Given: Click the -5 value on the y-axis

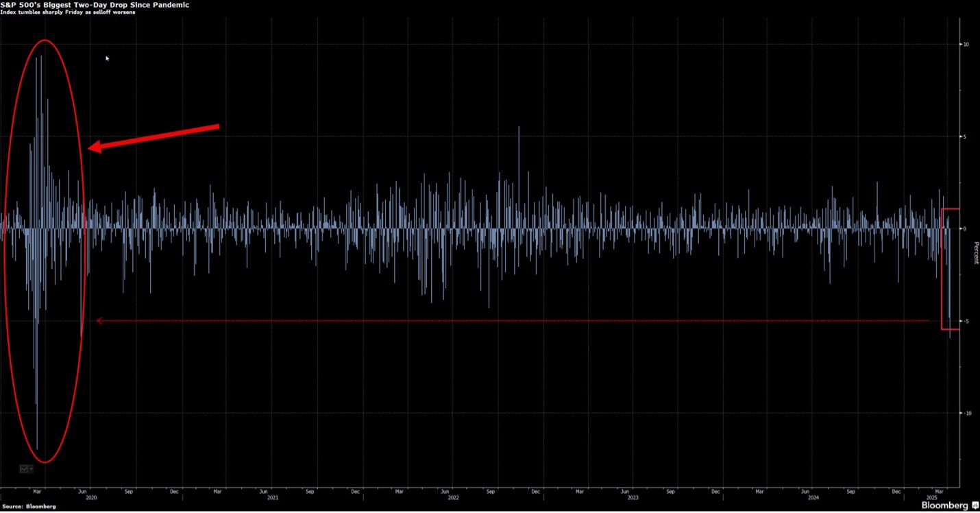Looking at the screenshot, I should [x=965, y=321].
